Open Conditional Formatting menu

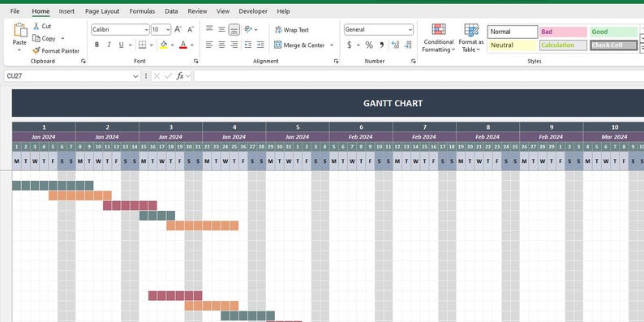click(439, 38)
